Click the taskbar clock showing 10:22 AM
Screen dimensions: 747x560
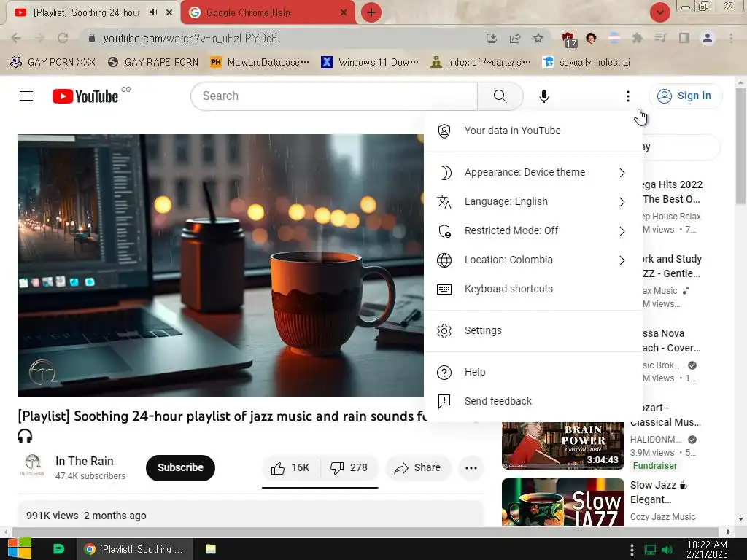tap(707, 550)
